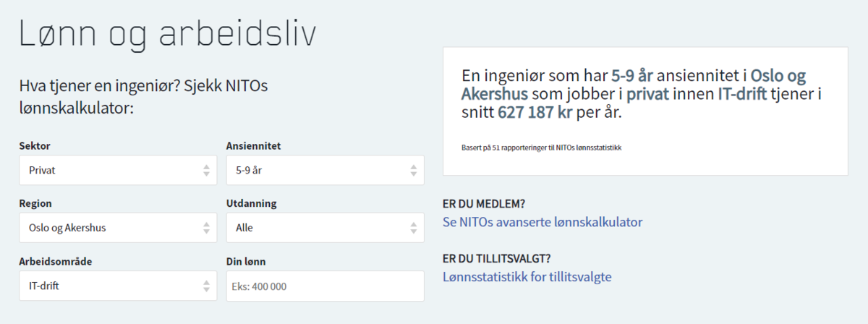This screenshot has width=868, height=324.
Task: Open Se NITOs avanserte lønnskalkulator link
Action: pyautogui.click(x=542, y=222)
